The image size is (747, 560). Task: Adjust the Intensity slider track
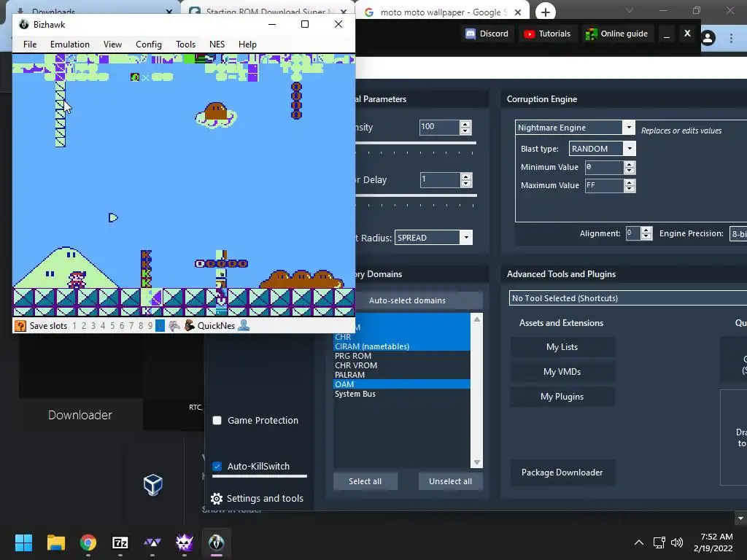pos(415,143)
